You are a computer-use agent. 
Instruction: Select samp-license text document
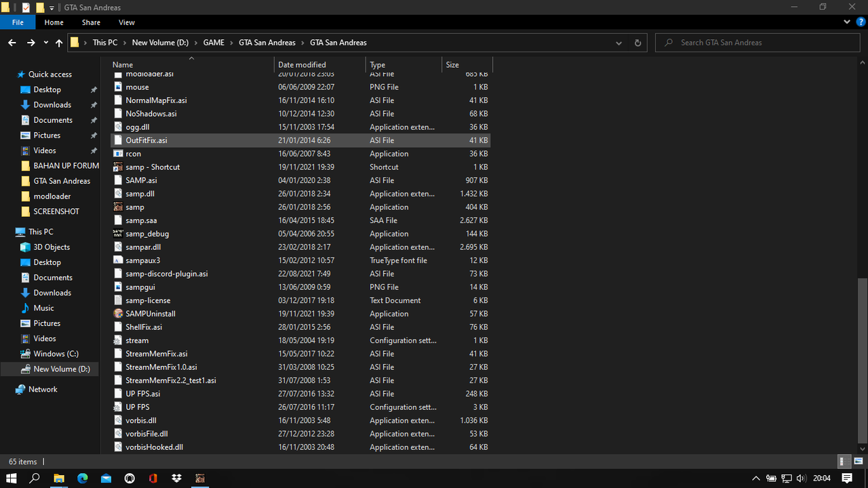coord(300,300)
